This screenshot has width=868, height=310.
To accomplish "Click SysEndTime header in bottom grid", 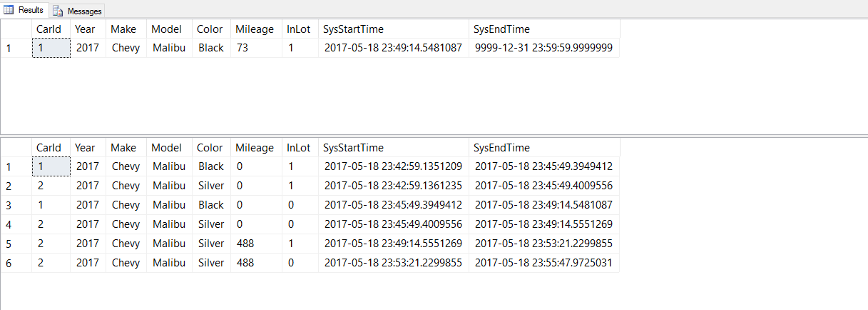I will [x=501, y=148].
